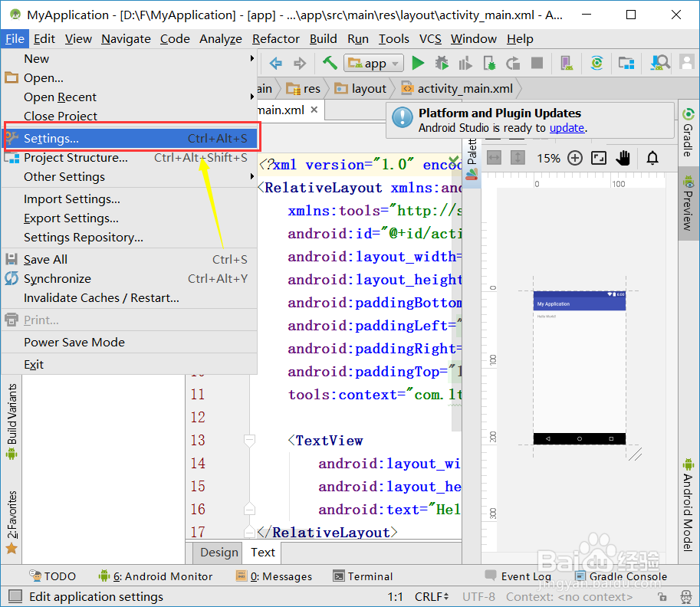Click the Hector inspector icon in status bar
Screen dimensions: 700x607
(x=687, y=597)
